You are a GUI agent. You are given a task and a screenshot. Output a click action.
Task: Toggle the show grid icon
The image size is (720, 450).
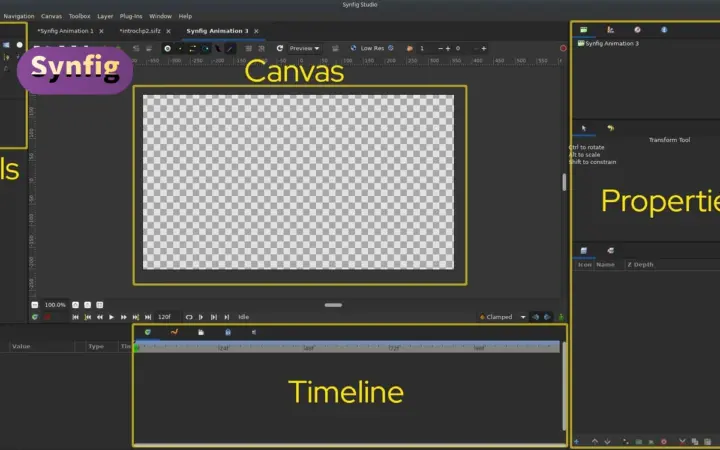[x=248, y=48]
